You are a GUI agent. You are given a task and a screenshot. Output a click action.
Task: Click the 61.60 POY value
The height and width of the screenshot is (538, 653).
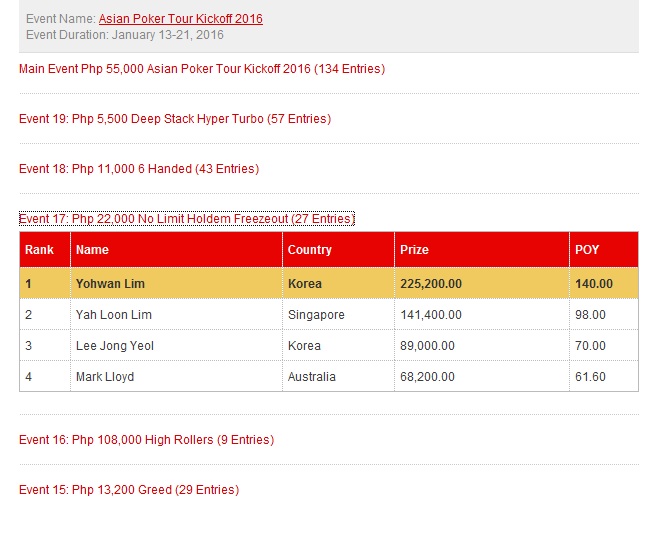[x=590, y=377]
